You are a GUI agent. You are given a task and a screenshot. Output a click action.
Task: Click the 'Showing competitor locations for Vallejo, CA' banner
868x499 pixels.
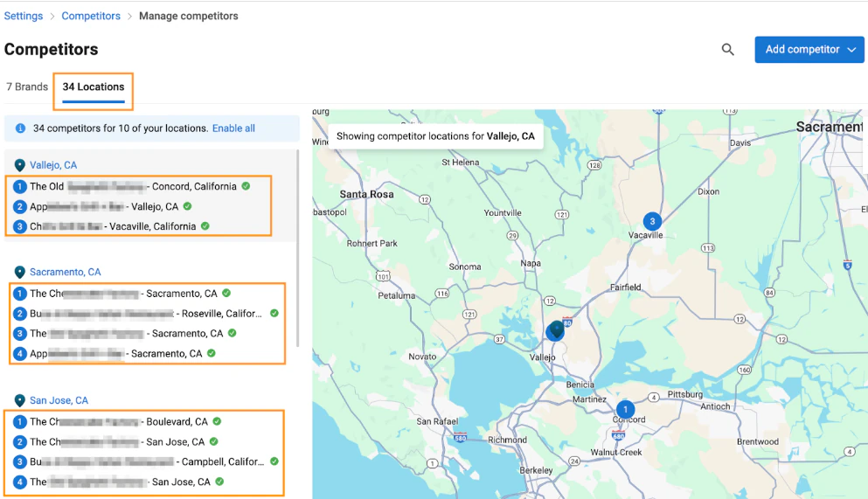(435, 136)
